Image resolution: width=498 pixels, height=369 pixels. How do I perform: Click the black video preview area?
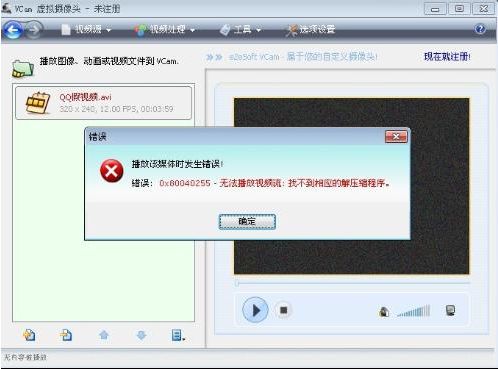coord(351,186)
